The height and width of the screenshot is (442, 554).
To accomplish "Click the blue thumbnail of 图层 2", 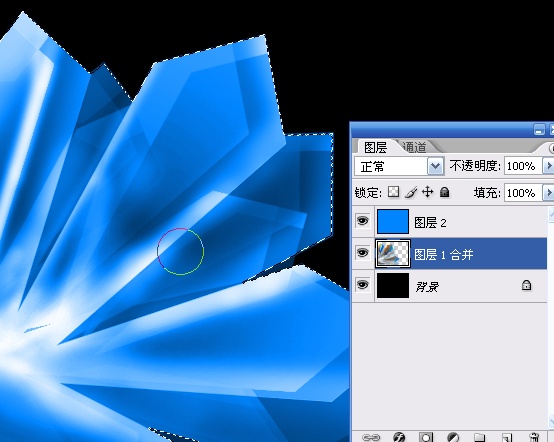I will coord(393,222).
